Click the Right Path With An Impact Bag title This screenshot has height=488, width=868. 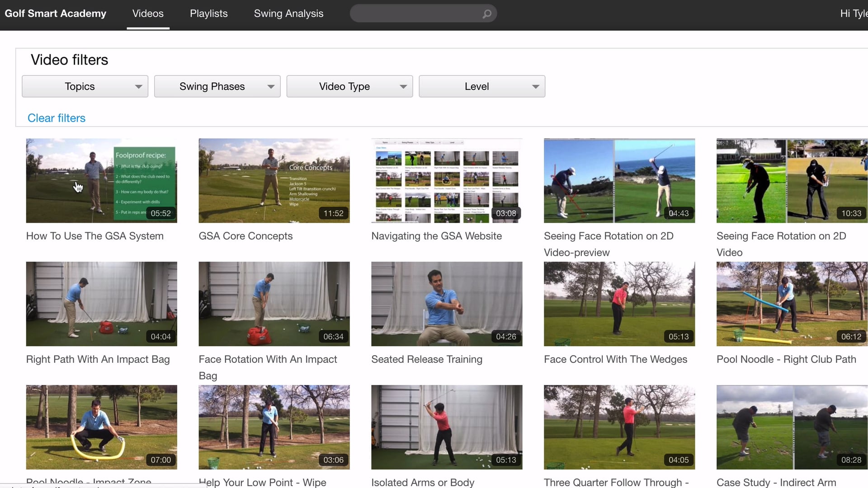click(x=98, y=359)
